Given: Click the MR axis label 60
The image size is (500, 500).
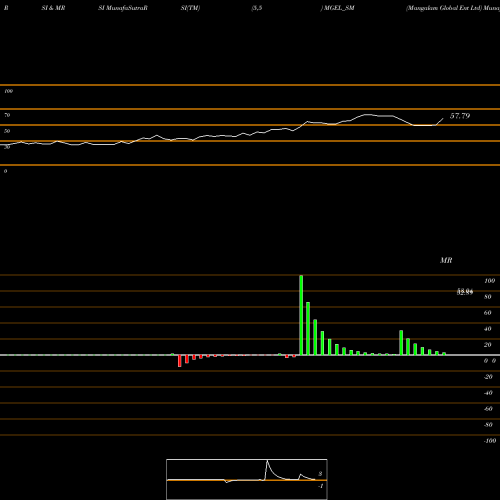Looking at the screenshot, I should pos(488,313).
